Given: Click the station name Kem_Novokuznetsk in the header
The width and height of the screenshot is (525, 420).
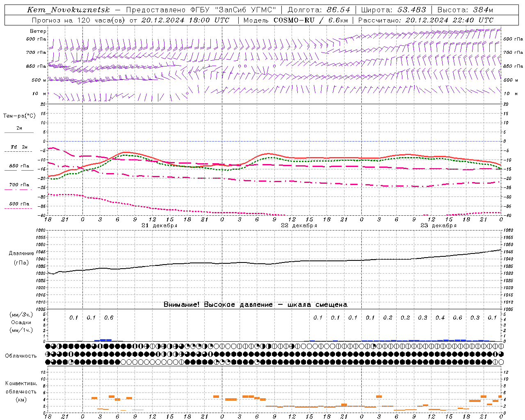Looking at the screenshot, I should coord(68,10).
